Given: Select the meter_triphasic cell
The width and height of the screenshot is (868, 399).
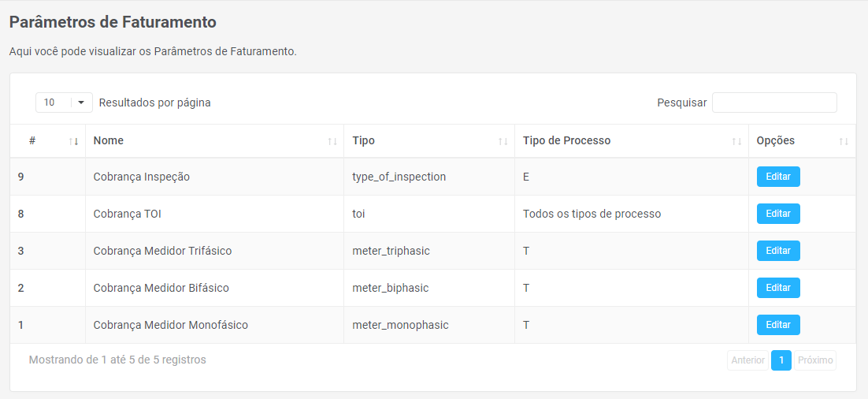Looking at the screenshot, I should point(391,251).
